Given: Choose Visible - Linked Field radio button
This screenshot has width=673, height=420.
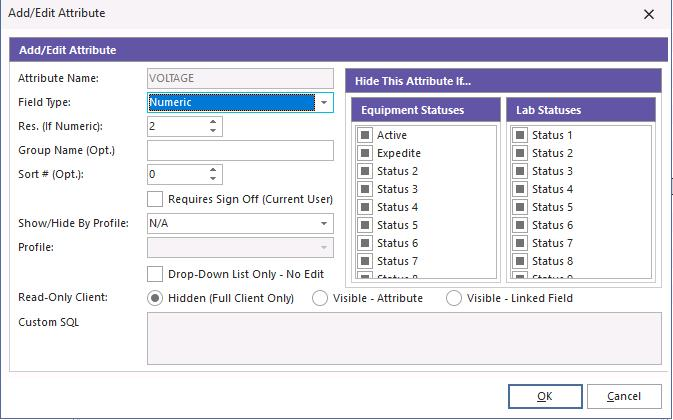Looking at the screenshot, I should [x=454, y=298].
